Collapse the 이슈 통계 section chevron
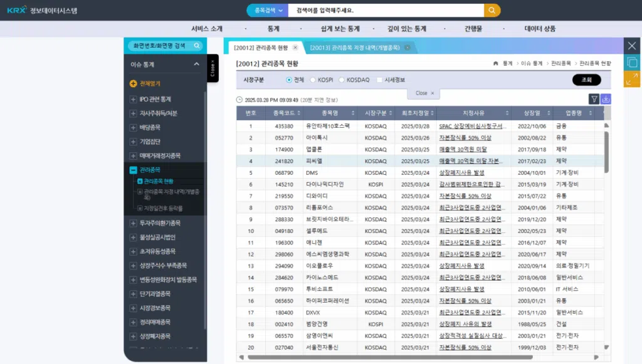Screen dimensions: 642x364 [x=196, y=64]
